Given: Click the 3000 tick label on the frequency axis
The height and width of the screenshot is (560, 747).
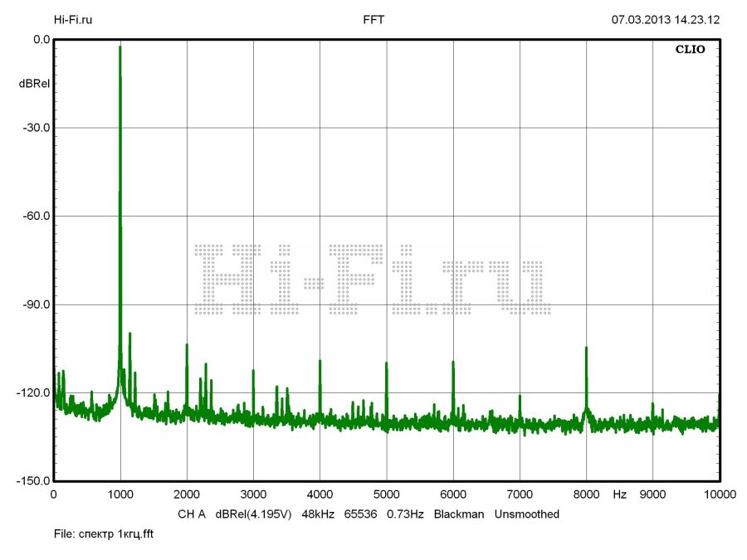Looking at the screenshot, I should point(253,494).
